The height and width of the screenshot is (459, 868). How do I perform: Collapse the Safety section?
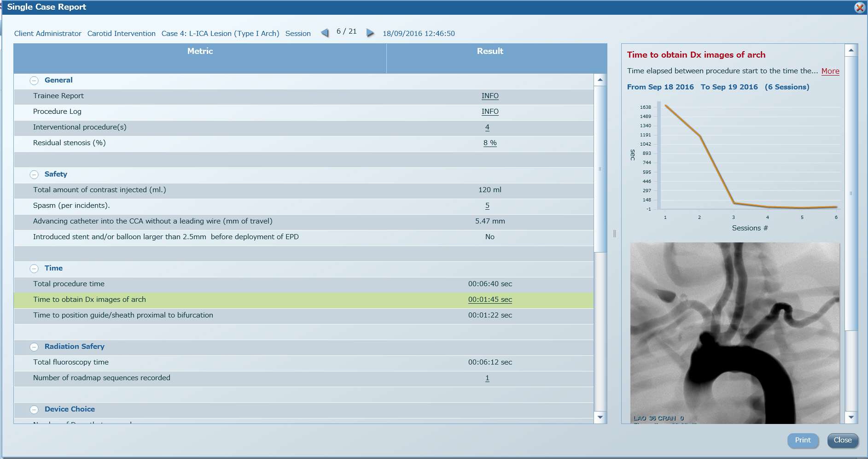[34, 175]
